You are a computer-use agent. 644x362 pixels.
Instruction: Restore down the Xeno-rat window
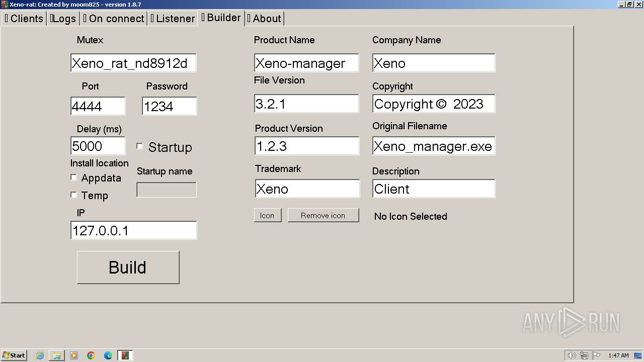(629, 4)
